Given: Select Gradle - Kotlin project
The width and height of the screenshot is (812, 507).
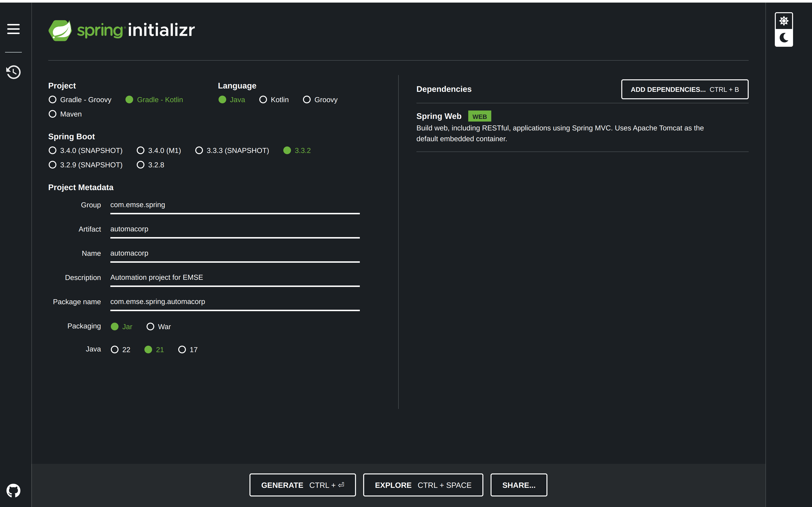Looking at the screenshot, I should click(x=154, y=99).
